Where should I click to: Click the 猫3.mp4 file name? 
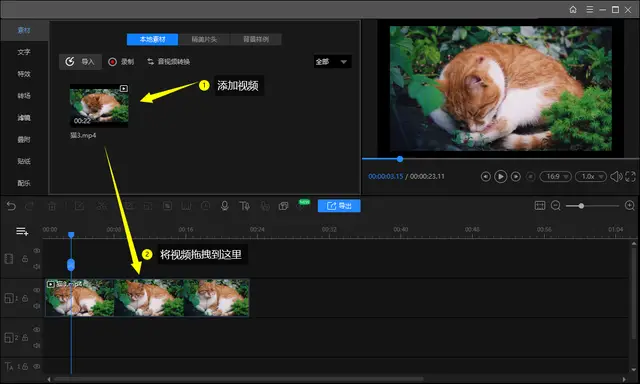click(83, 135)
